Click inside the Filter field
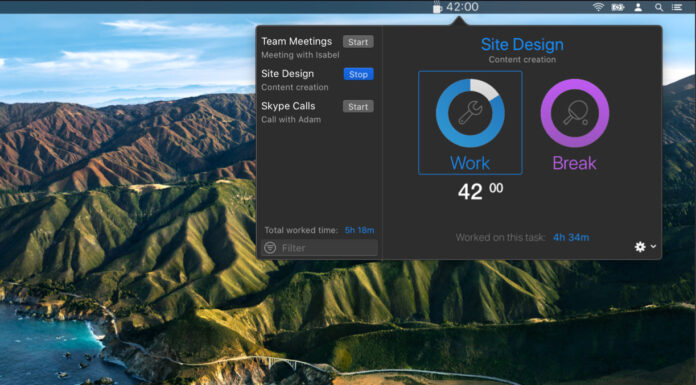696x385 pixels. point(320,248)
